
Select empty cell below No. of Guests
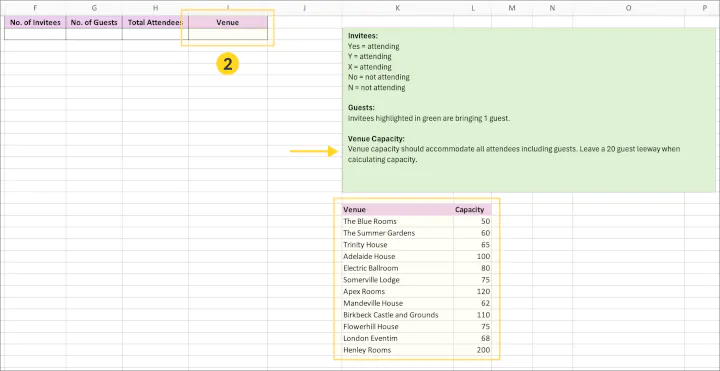coord(94,34)
